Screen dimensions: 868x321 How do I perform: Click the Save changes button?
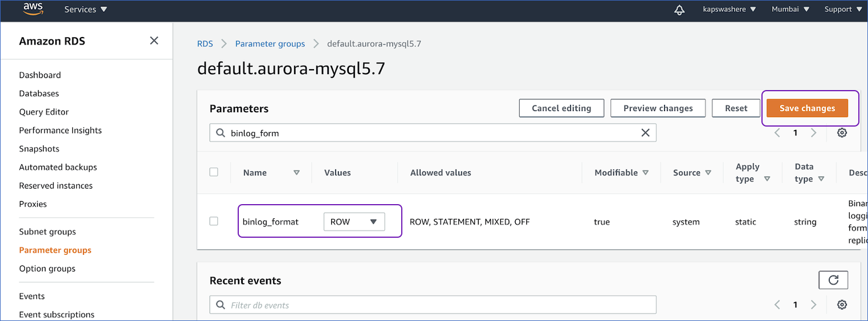click(x=807, y=108)
